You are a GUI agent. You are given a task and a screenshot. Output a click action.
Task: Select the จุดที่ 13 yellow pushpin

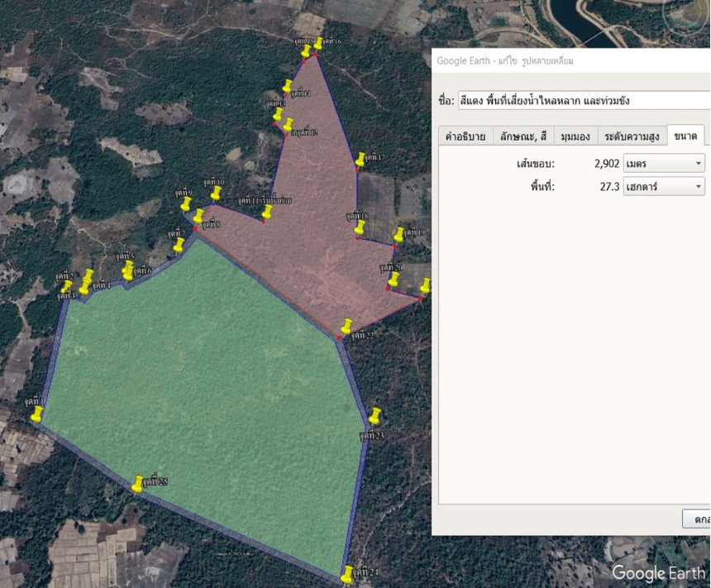coord(278,114)
